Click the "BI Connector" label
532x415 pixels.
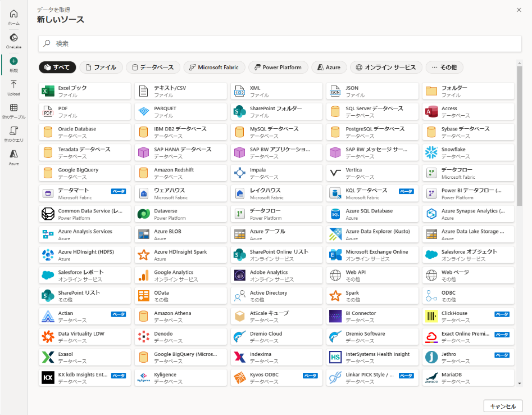tap(361, 313)
